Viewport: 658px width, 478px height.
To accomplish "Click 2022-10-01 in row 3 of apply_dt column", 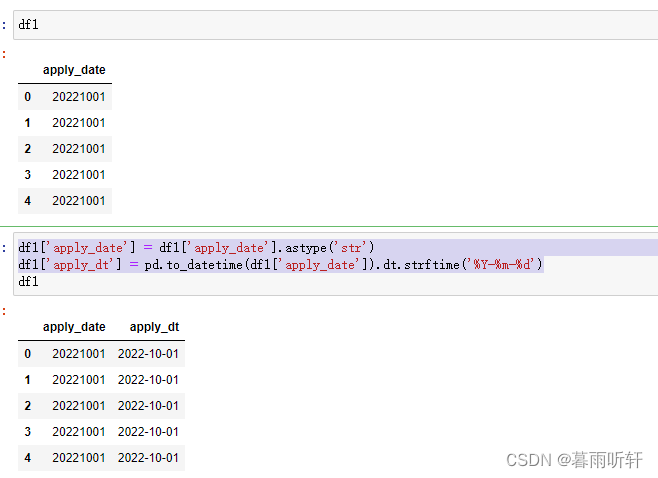I will click(x=148, y=432).
